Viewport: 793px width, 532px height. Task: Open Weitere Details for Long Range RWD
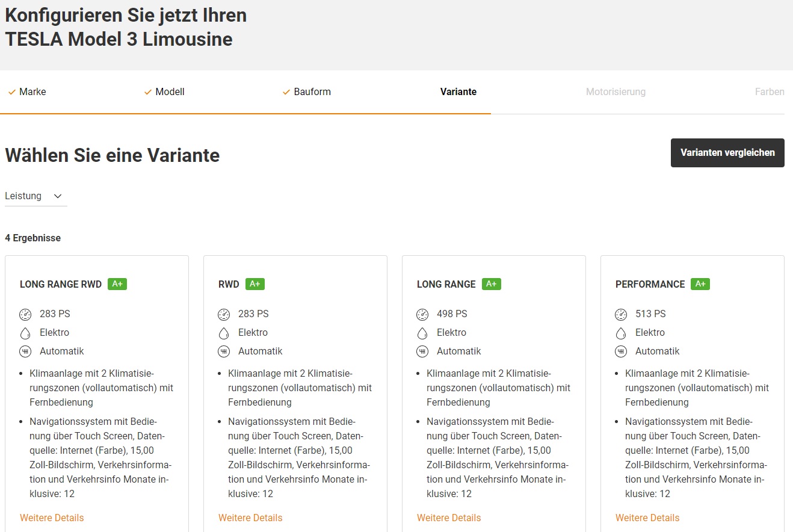(x=52, y=518)
